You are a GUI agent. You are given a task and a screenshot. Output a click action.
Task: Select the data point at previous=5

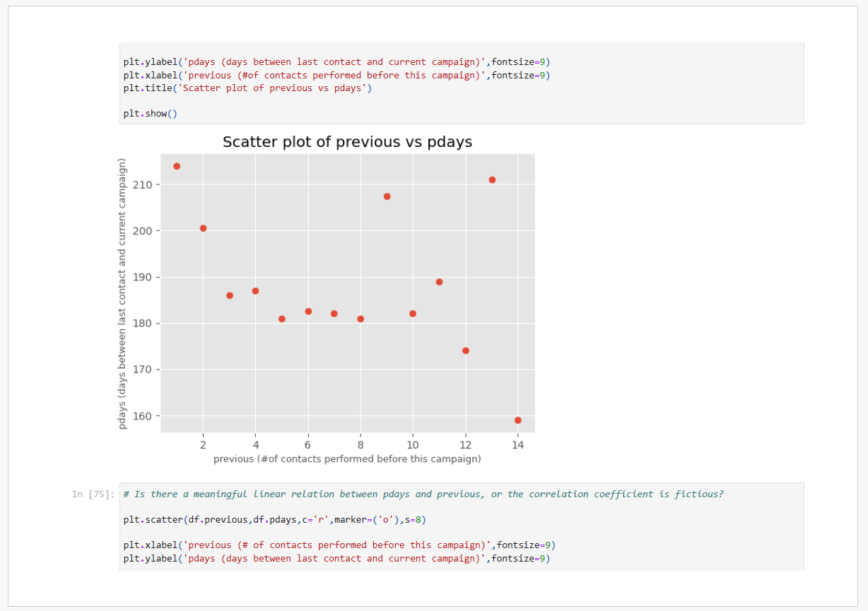coord(282,319)
